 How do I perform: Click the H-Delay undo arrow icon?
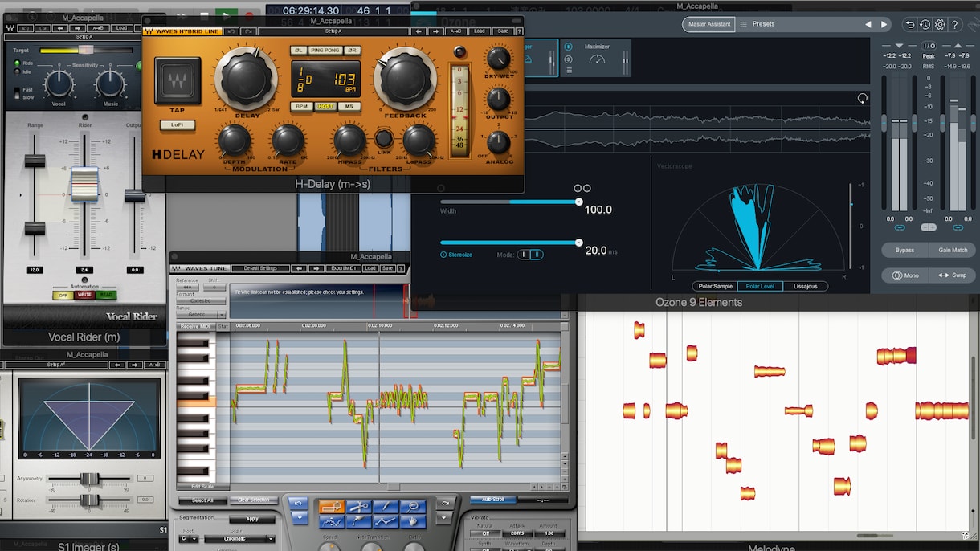(231, 31)
